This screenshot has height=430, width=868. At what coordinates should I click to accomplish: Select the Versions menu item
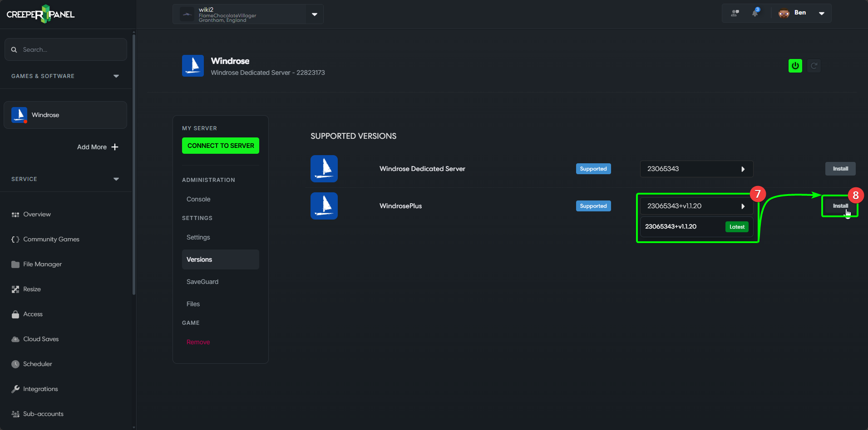[x=221, y=259]
